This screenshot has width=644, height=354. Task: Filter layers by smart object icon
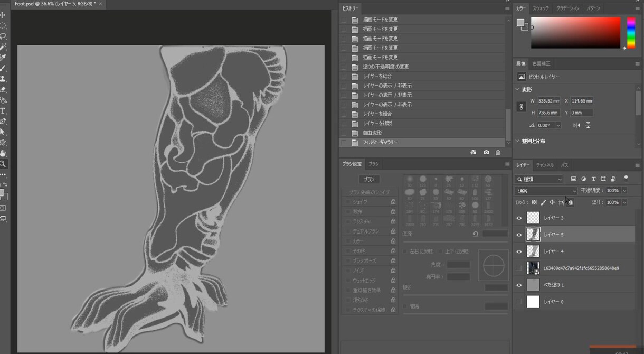point(613,179)
